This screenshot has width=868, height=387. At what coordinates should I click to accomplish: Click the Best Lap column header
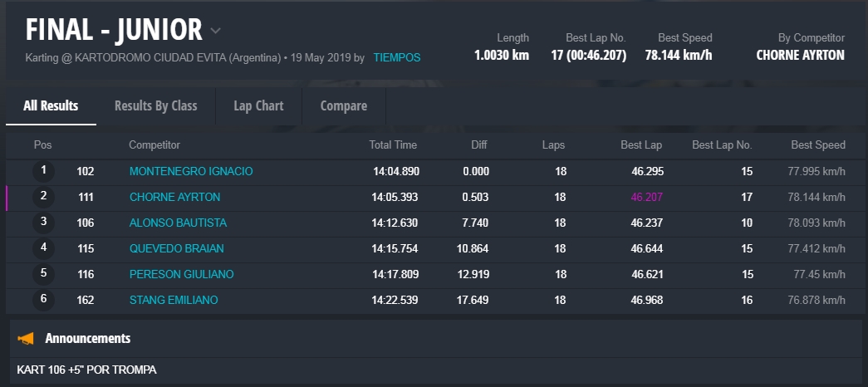pyautogui.click(x=641, y=145)
